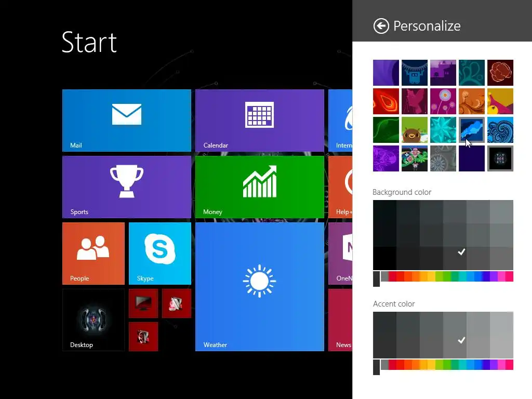Set Accent color strip to teal
This screenshot has width=532, height=399.
[x=462, y=365]
